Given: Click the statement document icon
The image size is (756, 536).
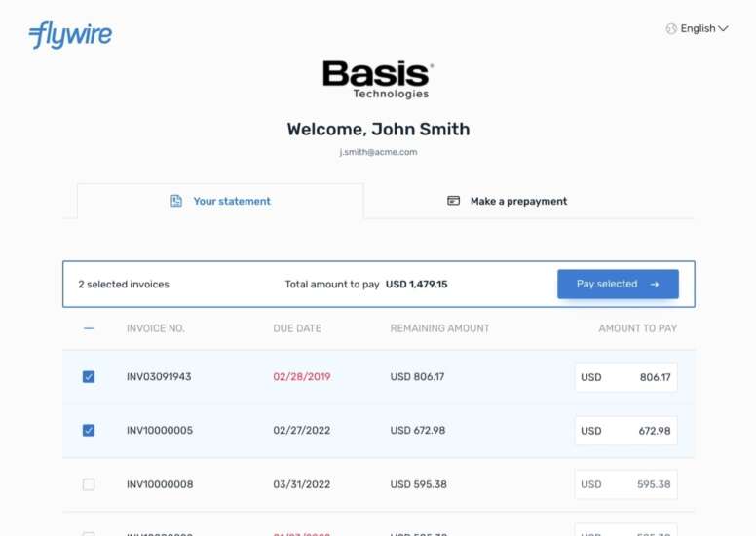Looking at the screenshot, I should 176,201.
